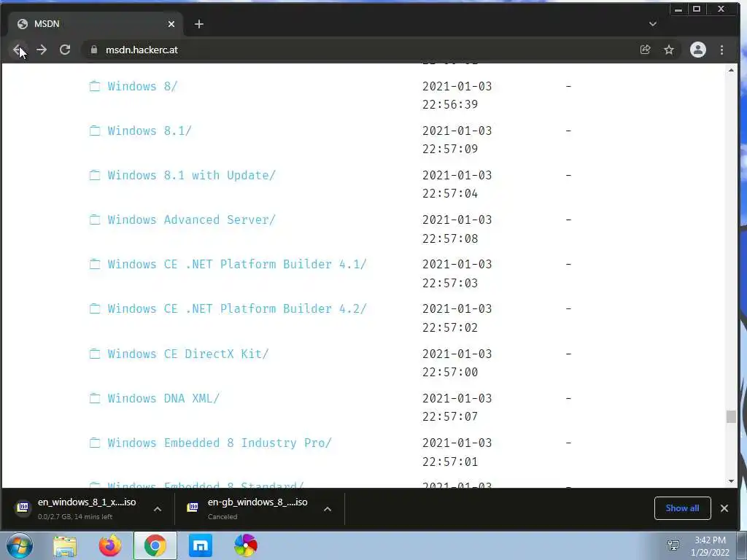The image size is (747, 560).
Task: Open the colorful pinwheel app in taskbar
Action: click(246, 545)
